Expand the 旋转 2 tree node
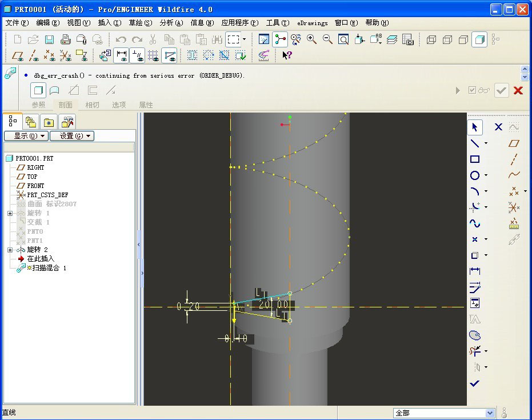Viewport: 532px width, 420px height. [10, 250]
